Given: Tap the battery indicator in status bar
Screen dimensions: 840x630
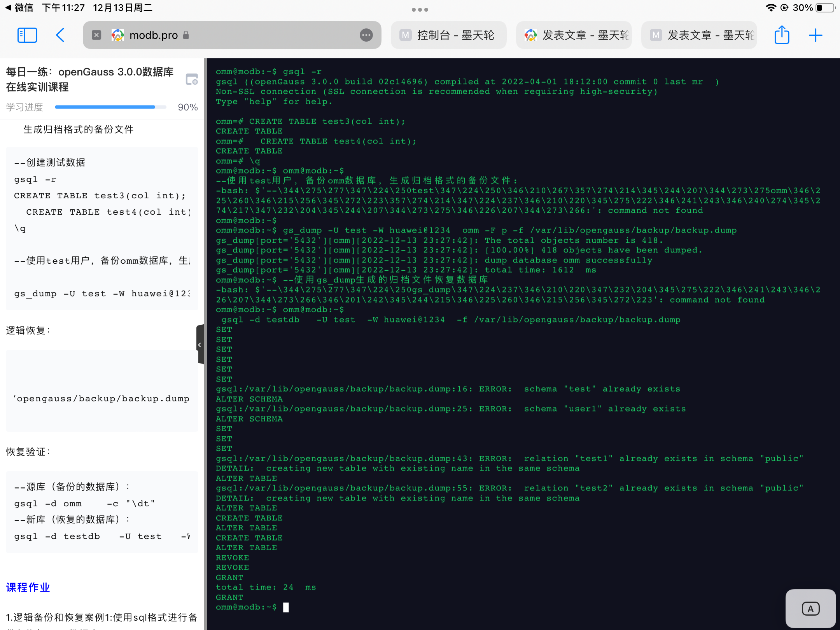Looking at the screenshot, I should (825, 8).
